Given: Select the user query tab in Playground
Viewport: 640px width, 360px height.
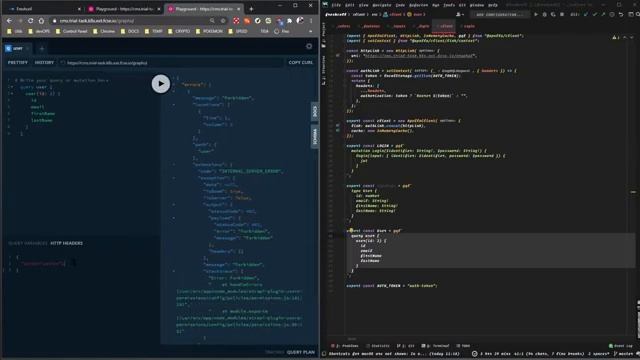Looking at the screenshot, I should 18,49.
